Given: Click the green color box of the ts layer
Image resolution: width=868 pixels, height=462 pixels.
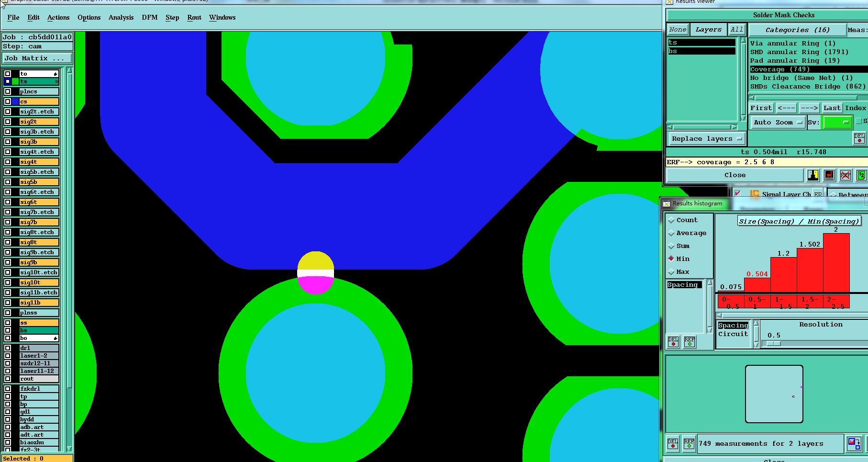Looking at the screenshot, I should [15, 81].
